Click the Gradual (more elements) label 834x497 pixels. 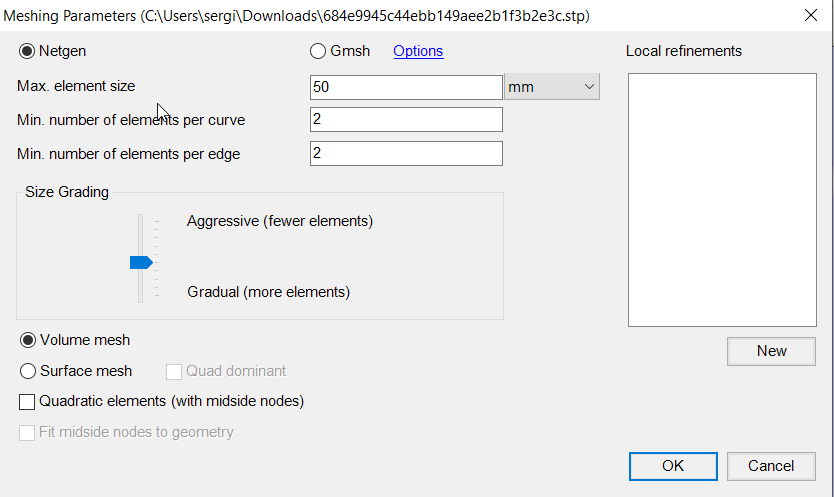[x=269, y=292]
